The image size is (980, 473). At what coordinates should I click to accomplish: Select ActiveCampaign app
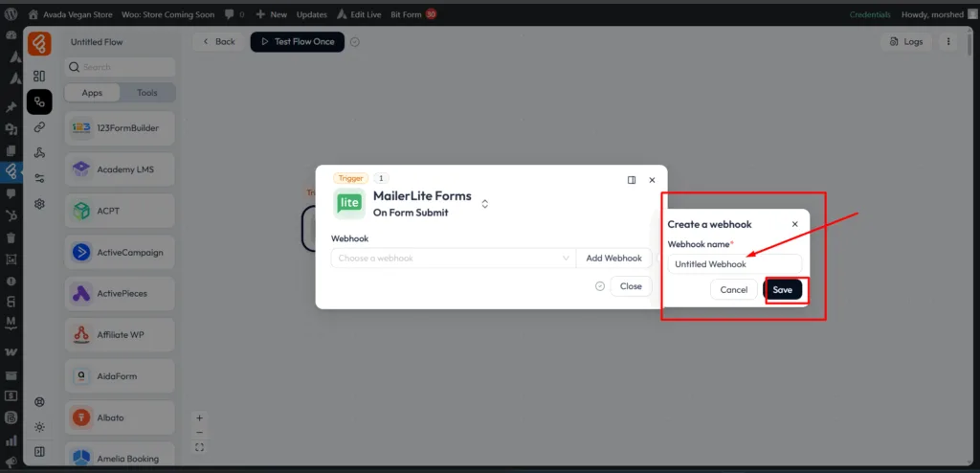120,252
